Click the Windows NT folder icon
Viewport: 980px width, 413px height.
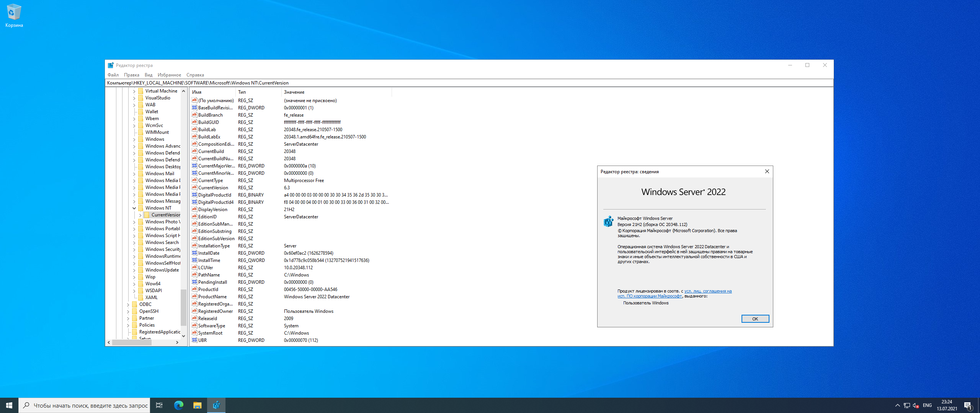pyautogui.click(x=140, y=208)
